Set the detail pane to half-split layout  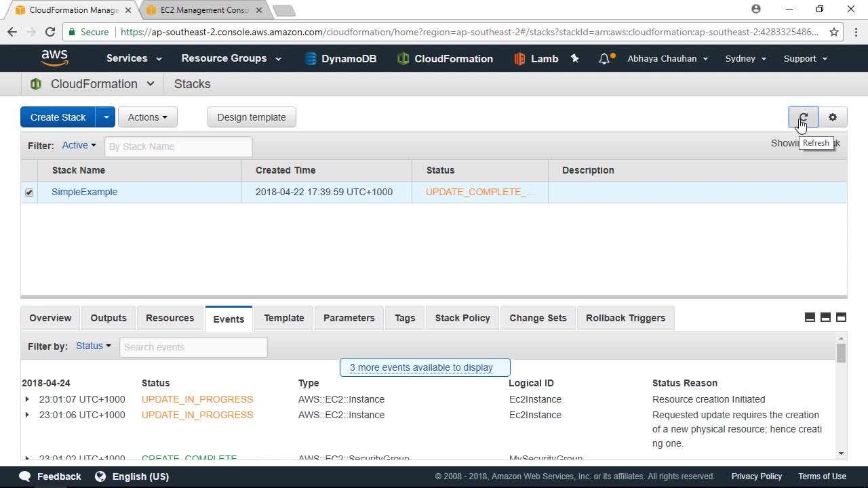tap(825, 317)
